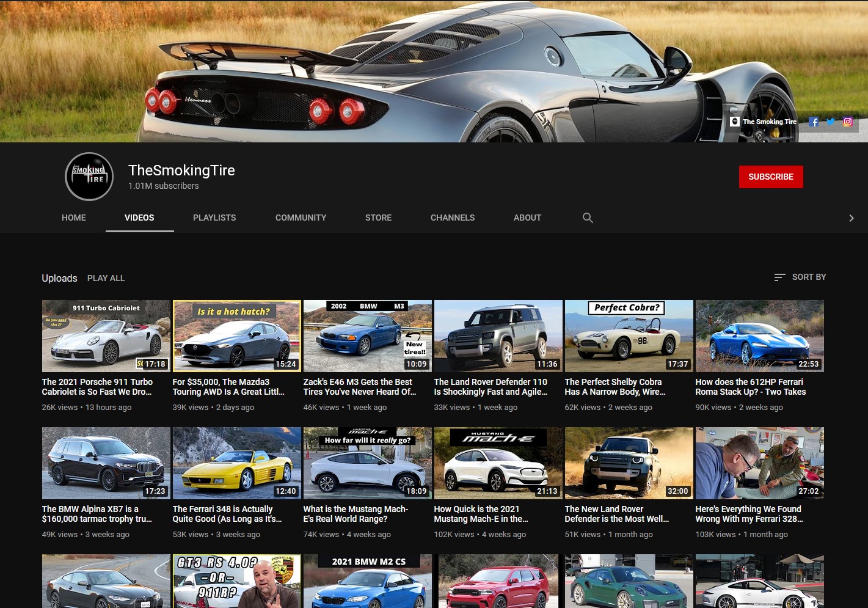Viewport: 868px width, 608px height.
Task: Click '102K views • 4 weeks ago' text
Action: [x=480, y=534]
